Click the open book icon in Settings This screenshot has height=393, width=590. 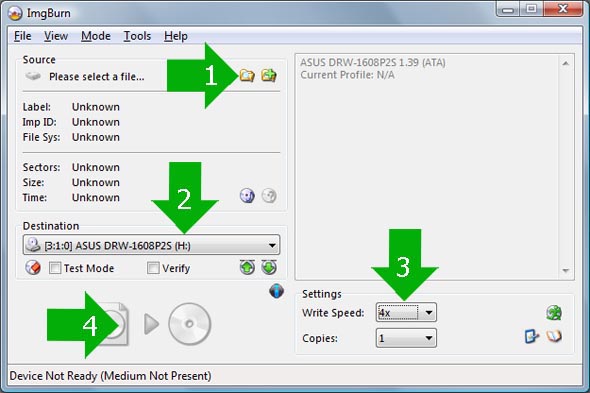pos(554,336)
